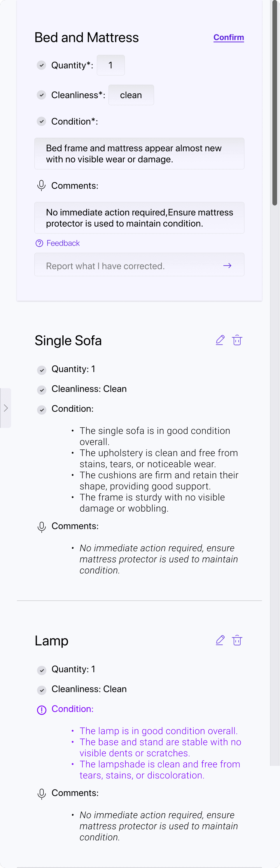The image size is (280, 868).
Task: Expand the collapsed side panel chevron
Action: pyautogui.click(x=6, y=408)
